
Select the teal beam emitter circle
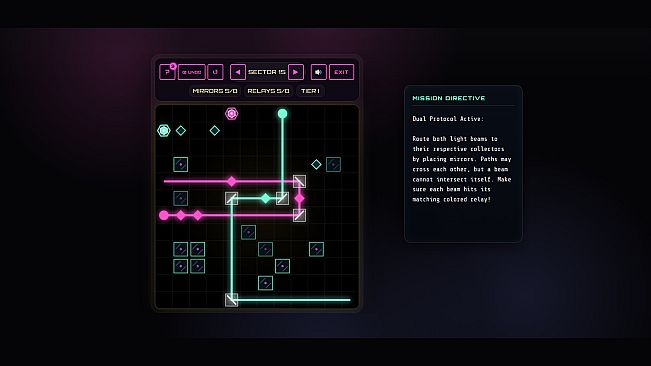tap(282, 113)
